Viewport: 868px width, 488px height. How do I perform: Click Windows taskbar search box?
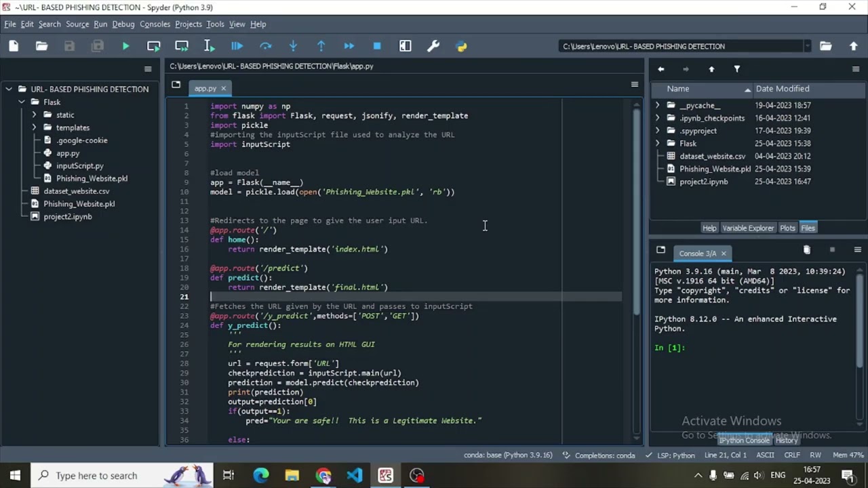(122, 476)
